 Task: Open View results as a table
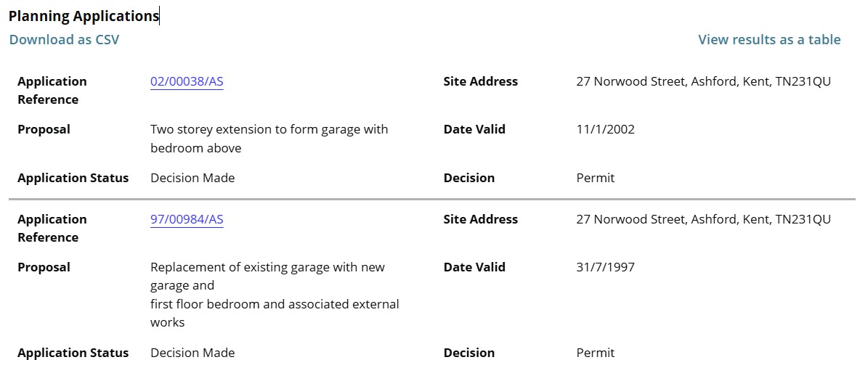pos(769,40)
